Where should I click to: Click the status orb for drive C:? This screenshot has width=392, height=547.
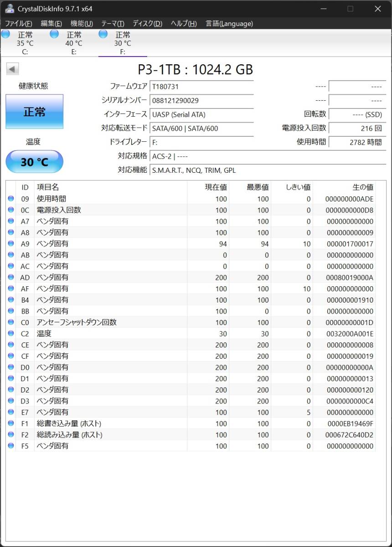coord(5,34)
